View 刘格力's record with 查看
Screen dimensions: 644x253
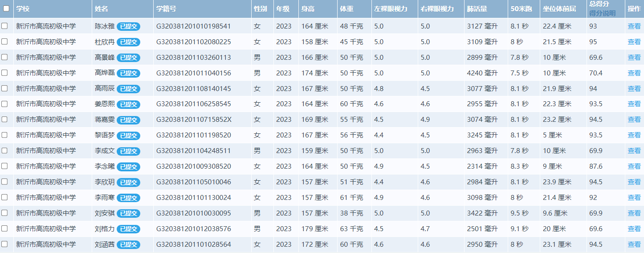pyautogui.click(x=634, y=229)
